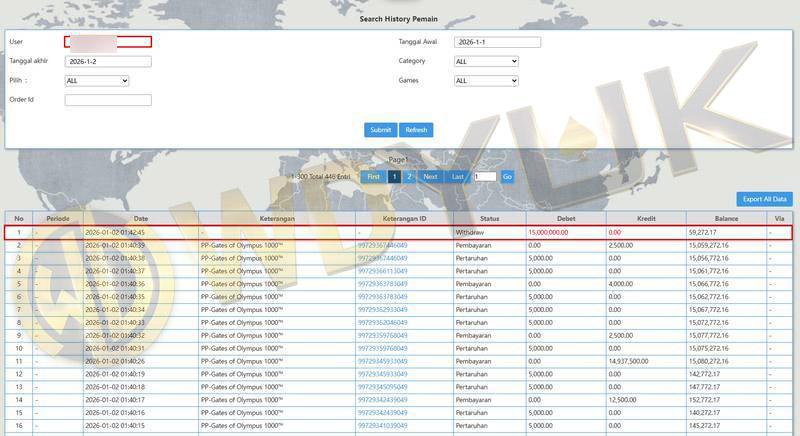The height and width of the screenshot is (436, 800).
Task: Click the User input field
Action: pyautogui.click(x=108, y=42)
